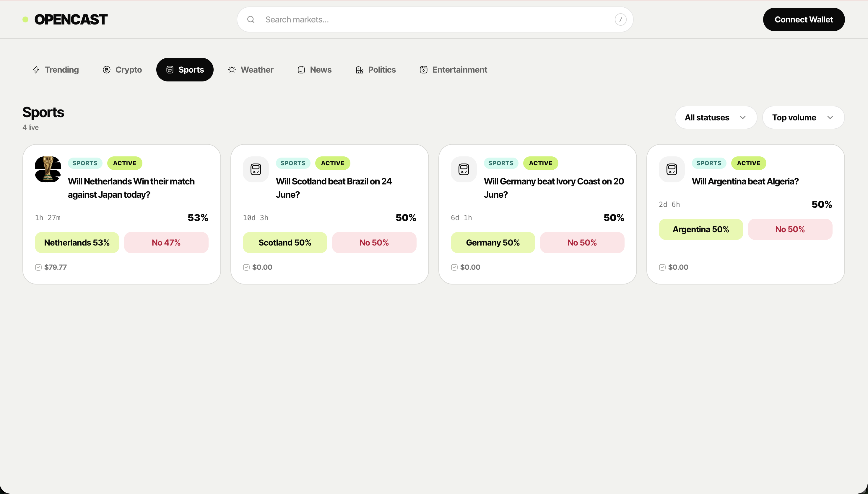Go to the Entertainment tab
The height and width of the screenshot is (494, 868).
pos(453,70)
